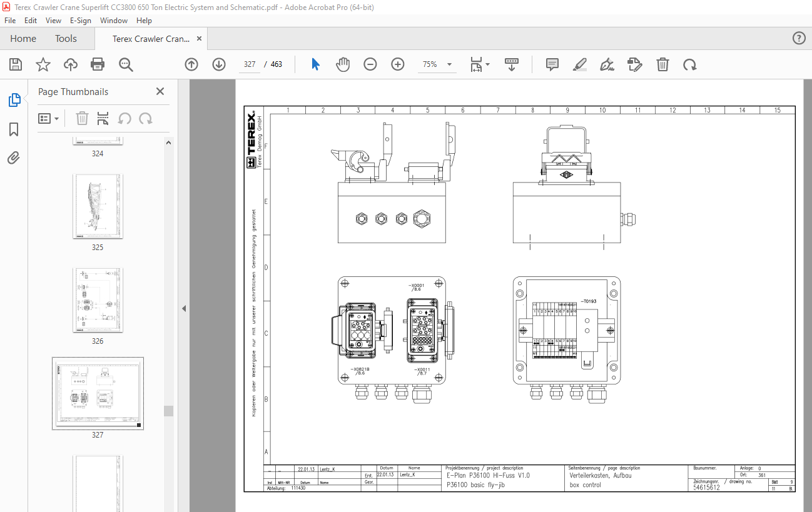Add bookmark with star icon

(x=43, y=64)
